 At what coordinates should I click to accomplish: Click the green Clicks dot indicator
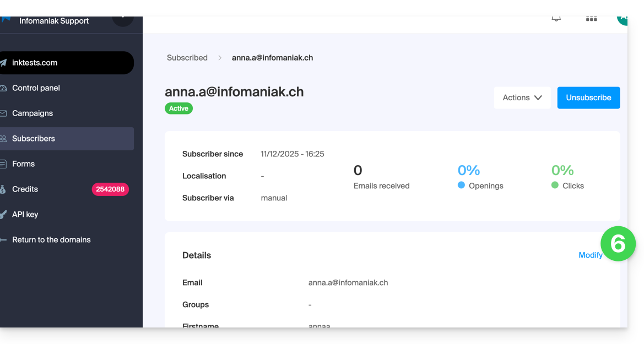pos(555,185)
